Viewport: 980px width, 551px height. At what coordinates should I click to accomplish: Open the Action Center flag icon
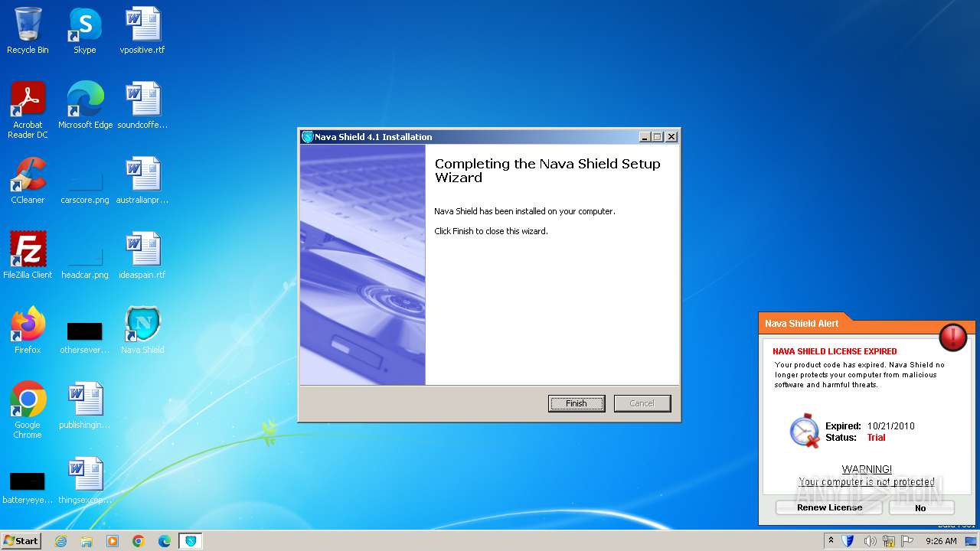(909, 541)
